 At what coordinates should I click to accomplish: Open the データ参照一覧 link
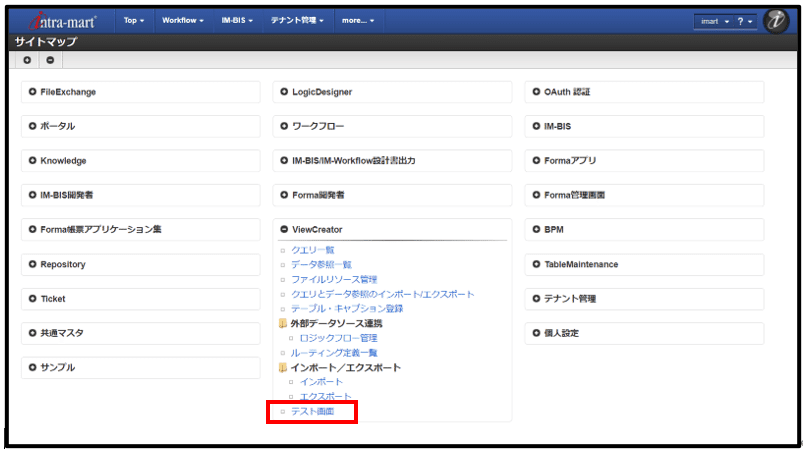[321, 265]
